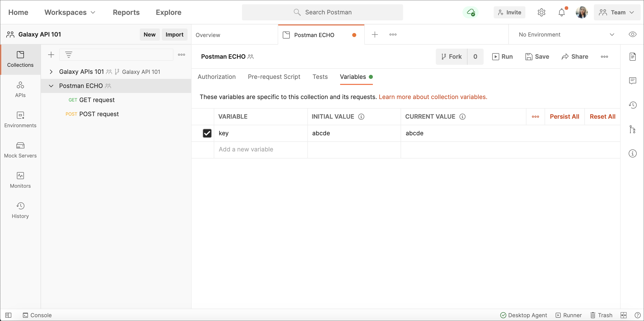This screenshot has width=644, height=321.
Task: Open the changelog history icon at right
Action: point(632,105)
